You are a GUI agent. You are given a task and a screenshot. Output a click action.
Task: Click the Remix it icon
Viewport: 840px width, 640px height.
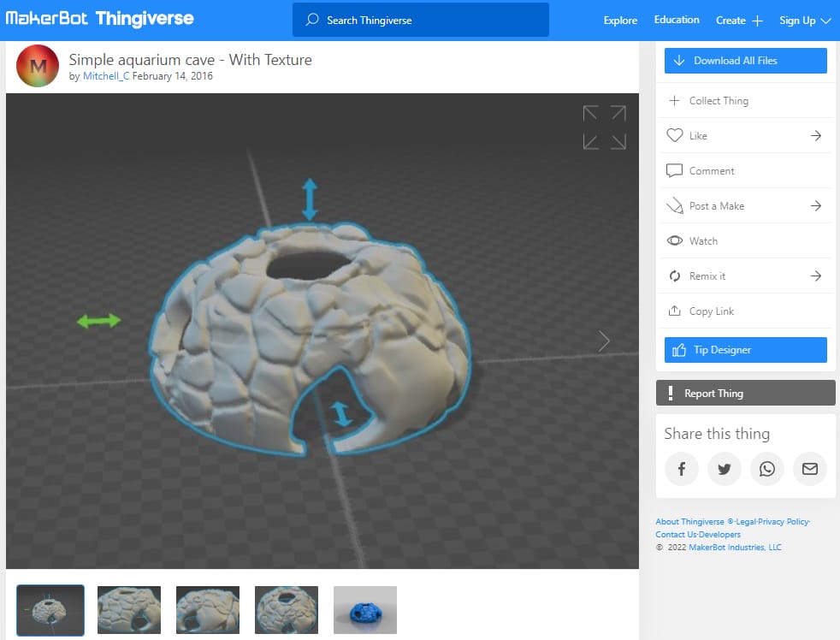675,276
